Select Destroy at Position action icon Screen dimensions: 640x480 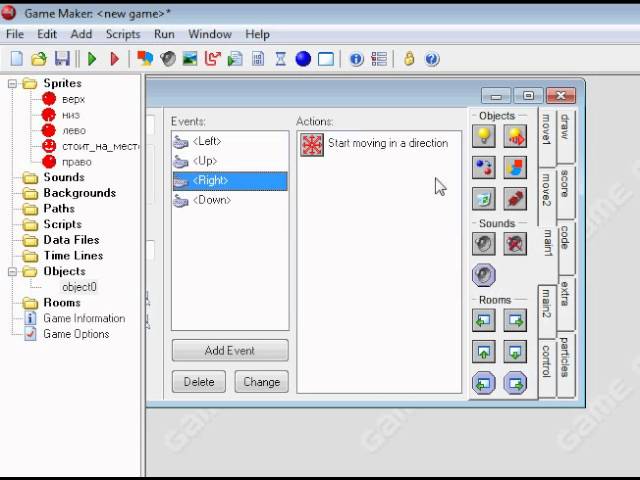515,199
